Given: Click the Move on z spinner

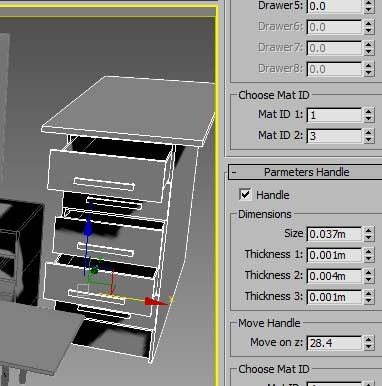Looking at the screenshot, I should point(369,343).
